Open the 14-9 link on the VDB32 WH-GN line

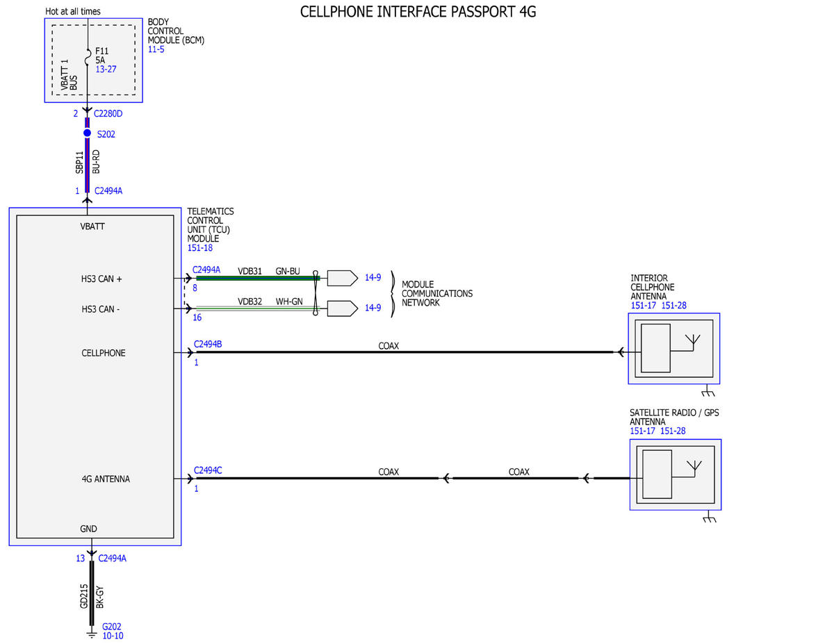[x=373, y=307]
